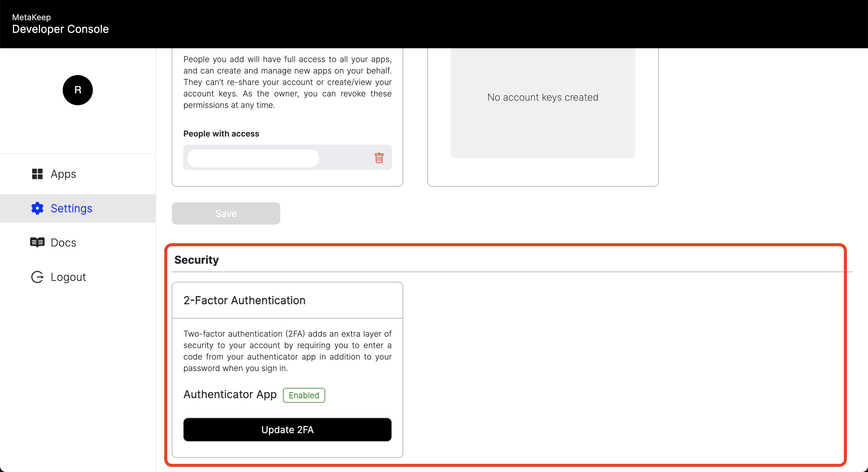The image size is (868, 472).
Task: Toggle the Authenticator App enabled status
Action: (x=303, y=395)
